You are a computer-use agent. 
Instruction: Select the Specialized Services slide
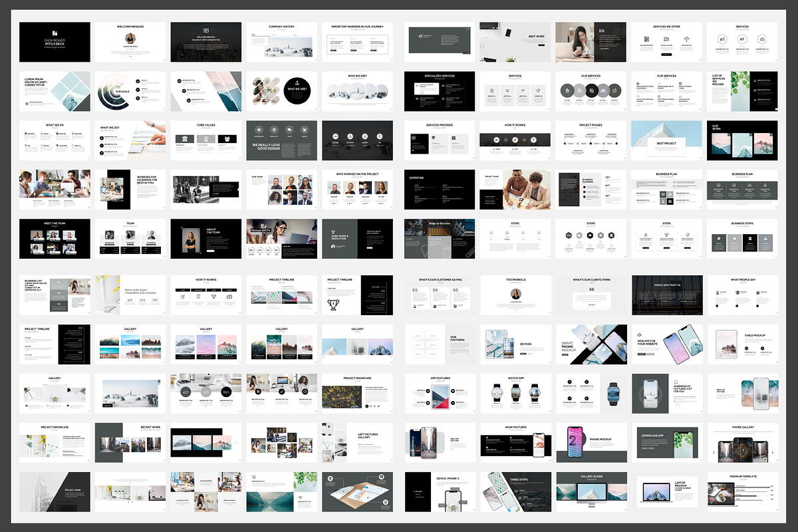(x=440, y=92)
